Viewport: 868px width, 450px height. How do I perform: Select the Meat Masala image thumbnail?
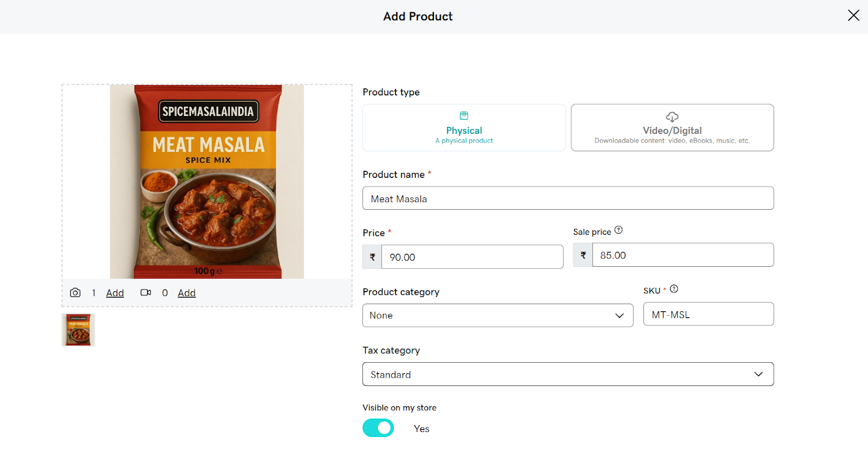[79, 330]
